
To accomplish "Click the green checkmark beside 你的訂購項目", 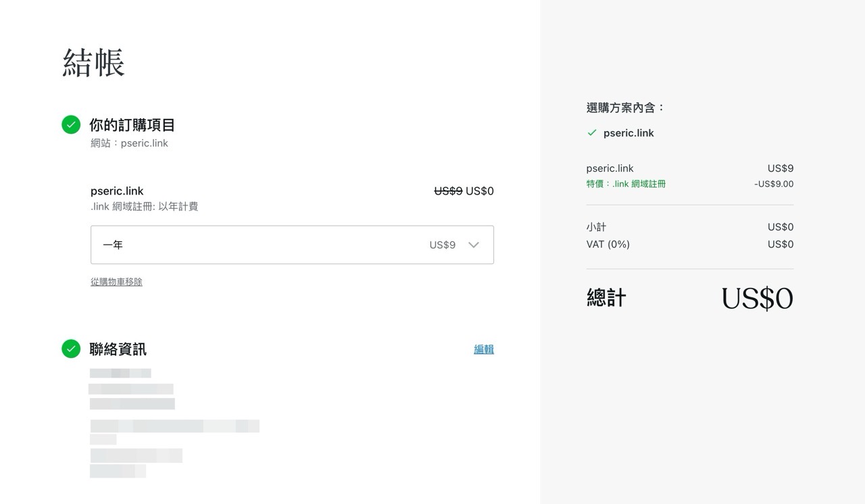I will (71, 125).
